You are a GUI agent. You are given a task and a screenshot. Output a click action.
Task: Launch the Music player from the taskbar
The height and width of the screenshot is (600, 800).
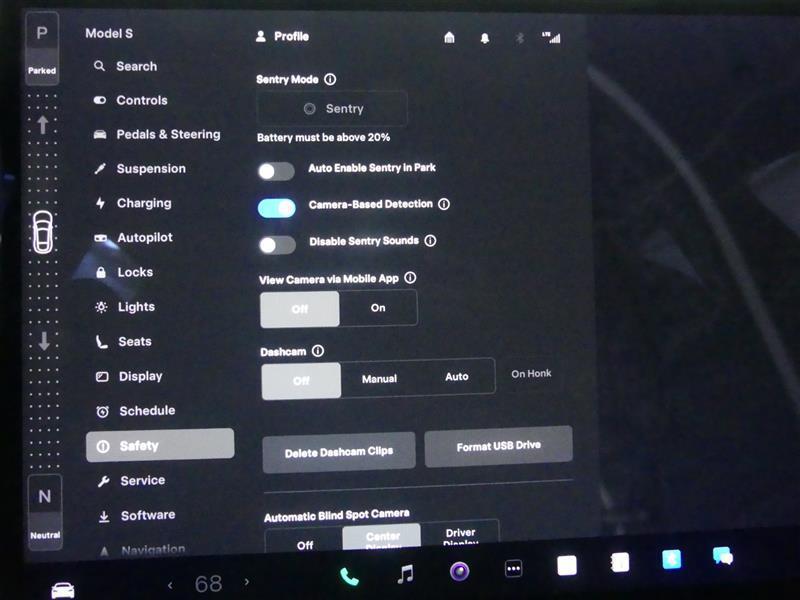coord(404,574)
